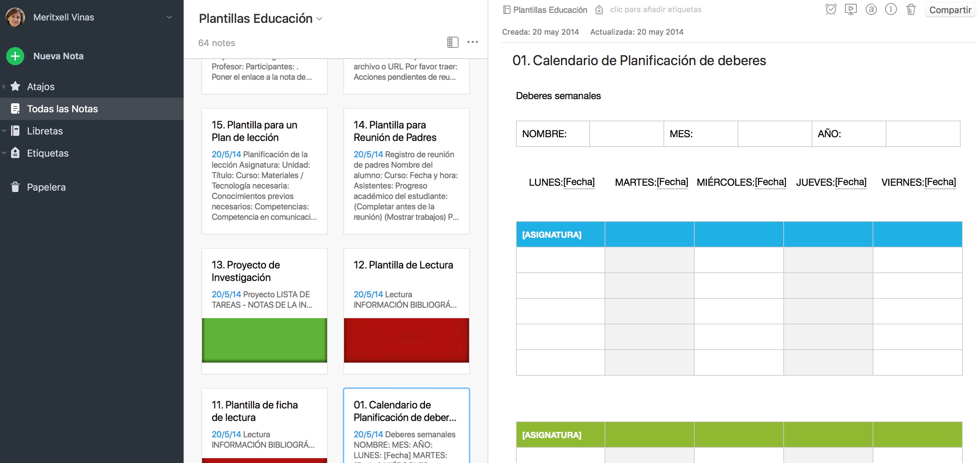The height and width of the screenshot is (463, 980).
Task: Click the Papelera trash icon in sidebar
Action: (x=15, y=187)
